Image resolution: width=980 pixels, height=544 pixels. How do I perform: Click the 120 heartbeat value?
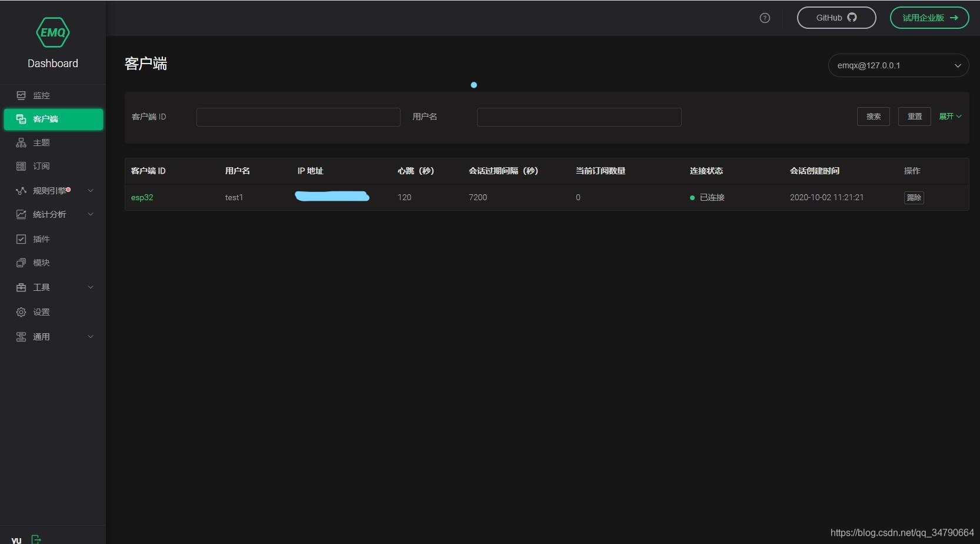click(x=405, y=197)
